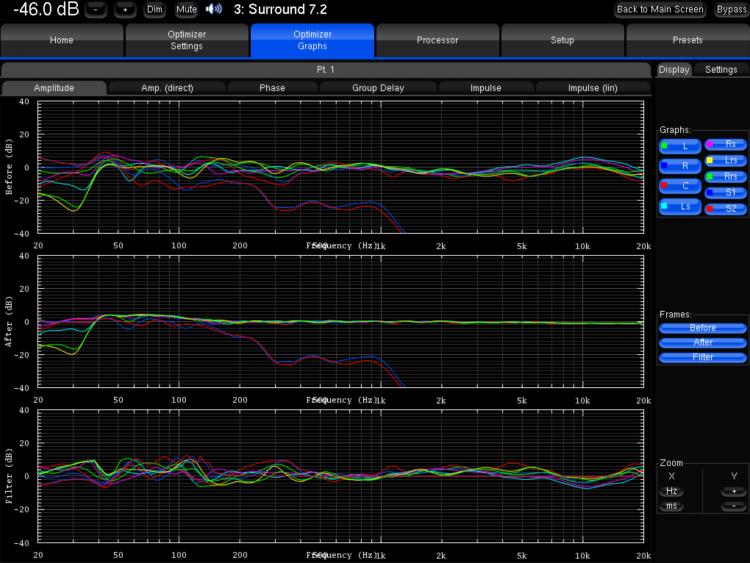
Task: Switch to the Impulse (lin) tab
Action: (593, 88)
